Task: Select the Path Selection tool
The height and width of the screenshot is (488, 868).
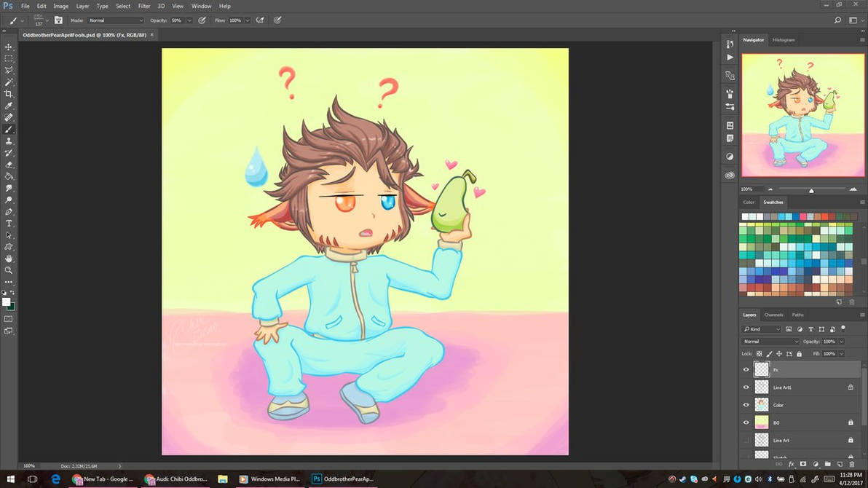Action: click(x=8, y=235)
